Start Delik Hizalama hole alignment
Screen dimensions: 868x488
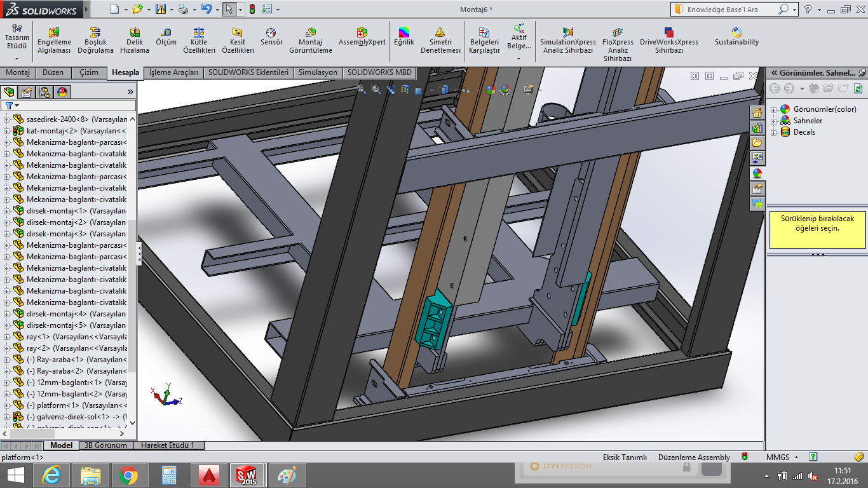tap(135, 41)
